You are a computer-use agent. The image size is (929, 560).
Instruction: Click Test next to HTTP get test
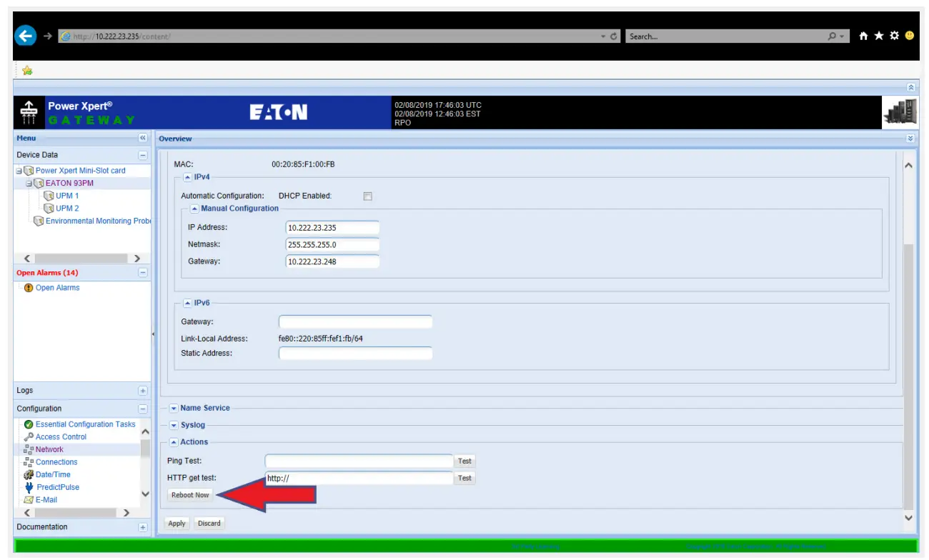pos(465,479)
